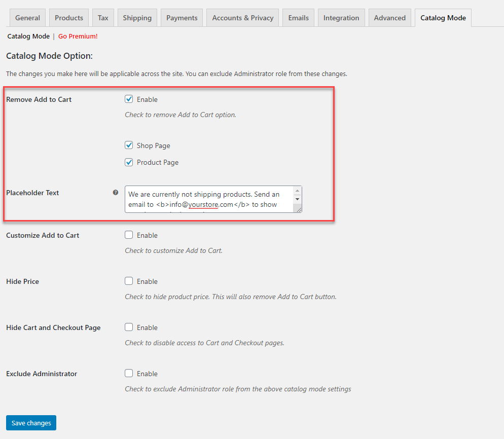Uncheck Remove Add to Cart Enable checkbox
Viewport: 504px width, 439px height.
pos(129,99)
